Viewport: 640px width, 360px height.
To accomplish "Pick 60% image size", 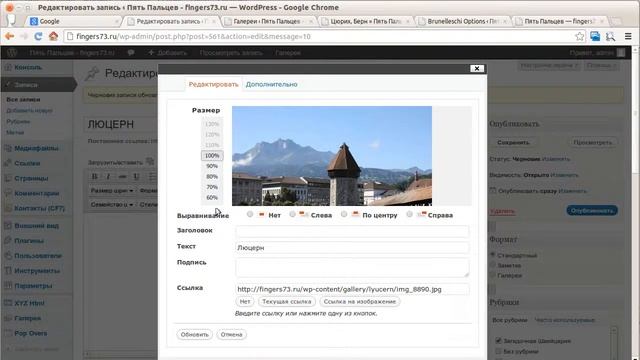I will (x=212, y=198).
